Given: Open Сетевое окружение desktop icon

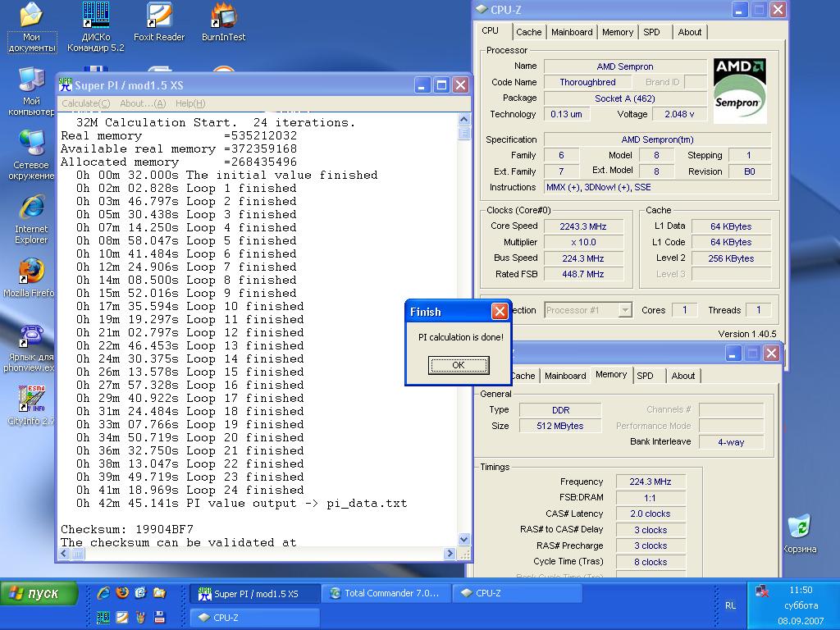Looking at the screenshot, I should pyautogui.click(x=31, y=155).
